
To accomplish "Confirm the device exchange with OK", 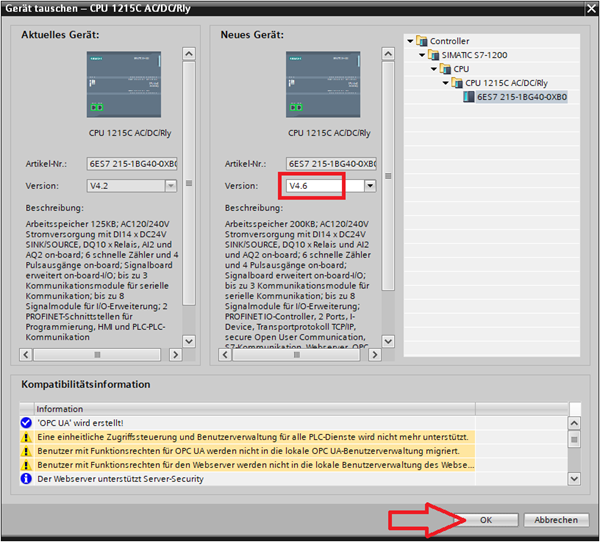I will [486, 520].
